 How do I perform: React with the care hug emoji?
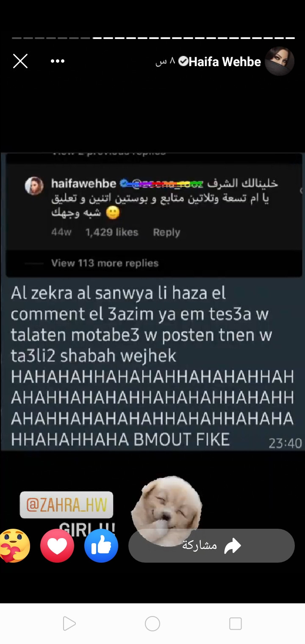tap(15, 546)
